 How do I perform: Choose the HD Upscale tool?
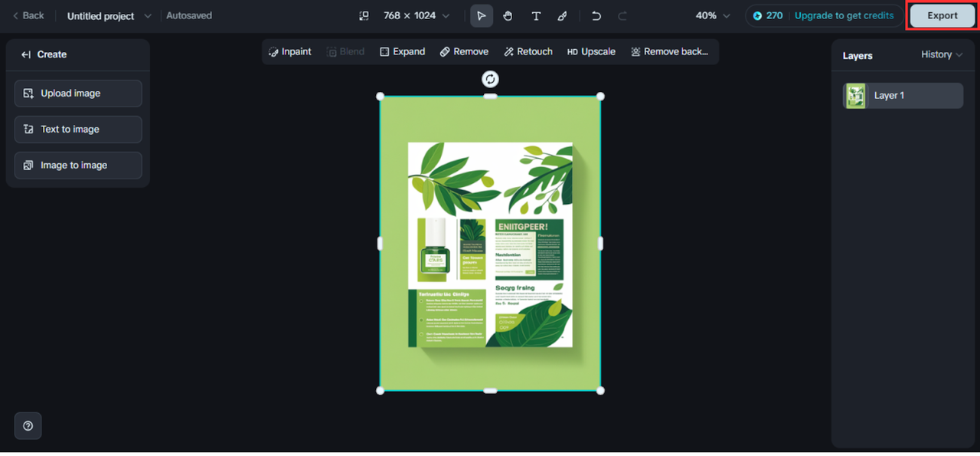[x=591, y=51]
